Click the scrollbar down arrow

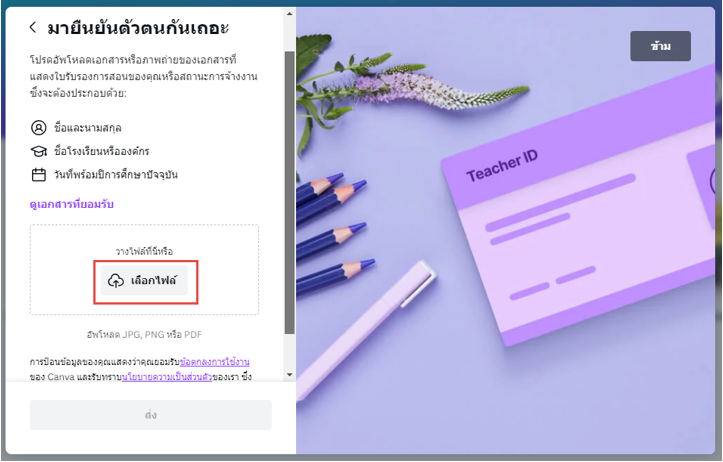[290, 375]
